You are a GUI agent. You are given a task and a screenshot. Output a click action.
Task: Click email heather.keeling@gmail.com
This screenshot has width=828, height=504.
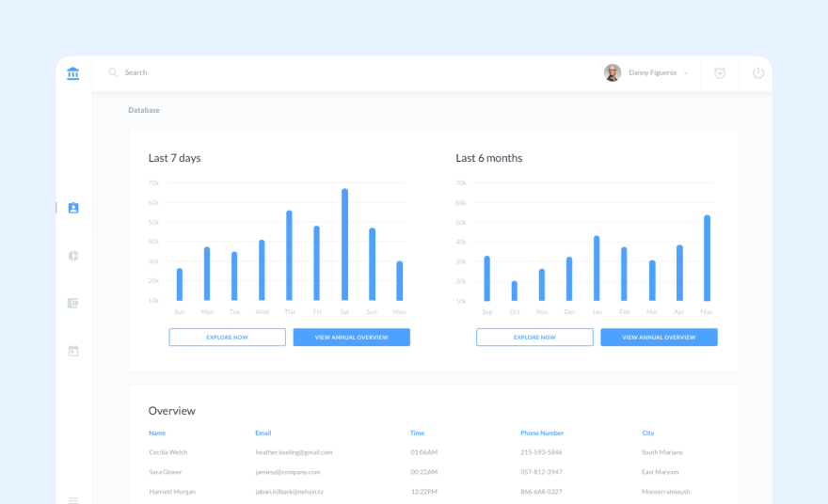point(294,452)
